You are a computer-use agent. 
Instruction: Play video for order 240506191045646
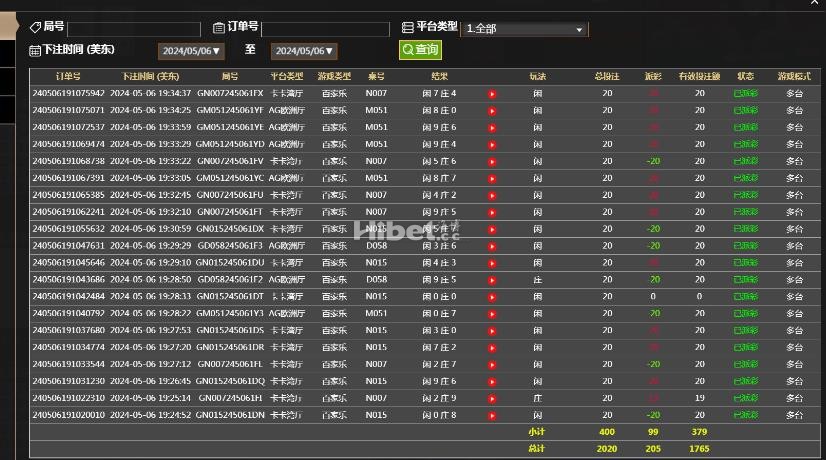[x=492, y=263]
